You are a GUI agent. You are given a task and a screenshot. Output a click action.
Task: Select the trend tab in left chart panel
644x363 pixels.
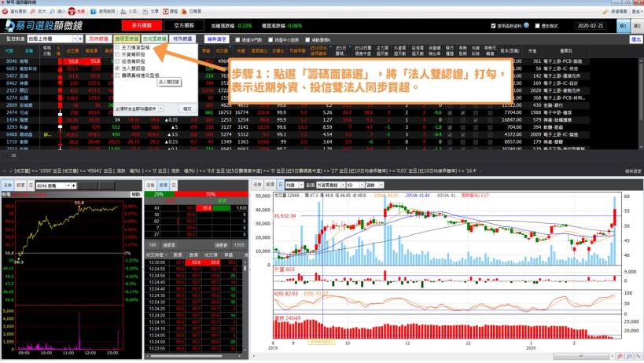(x=7, y=185)
